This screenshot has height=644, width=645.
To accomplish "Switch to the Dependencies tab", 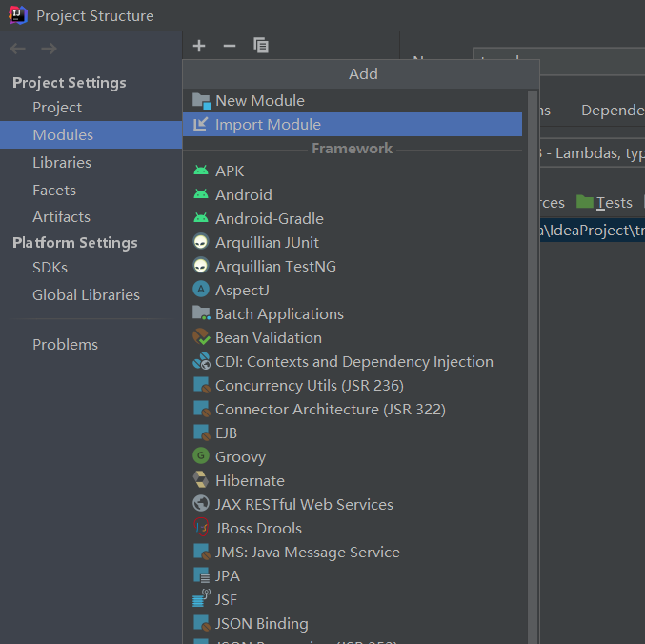I will [613, 110].
